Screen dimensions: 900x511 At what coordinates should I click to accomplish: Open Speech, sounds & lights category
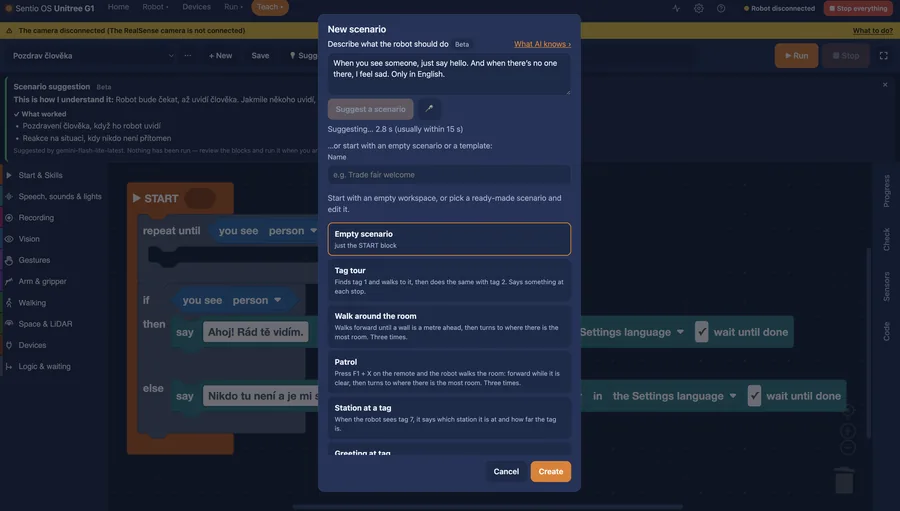(60, 196)
